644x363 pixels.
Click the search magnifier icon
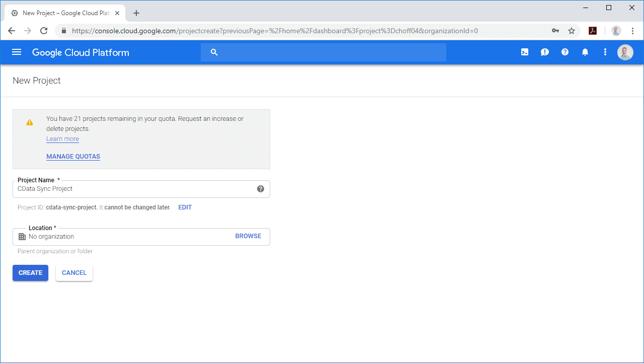[214, 52]
